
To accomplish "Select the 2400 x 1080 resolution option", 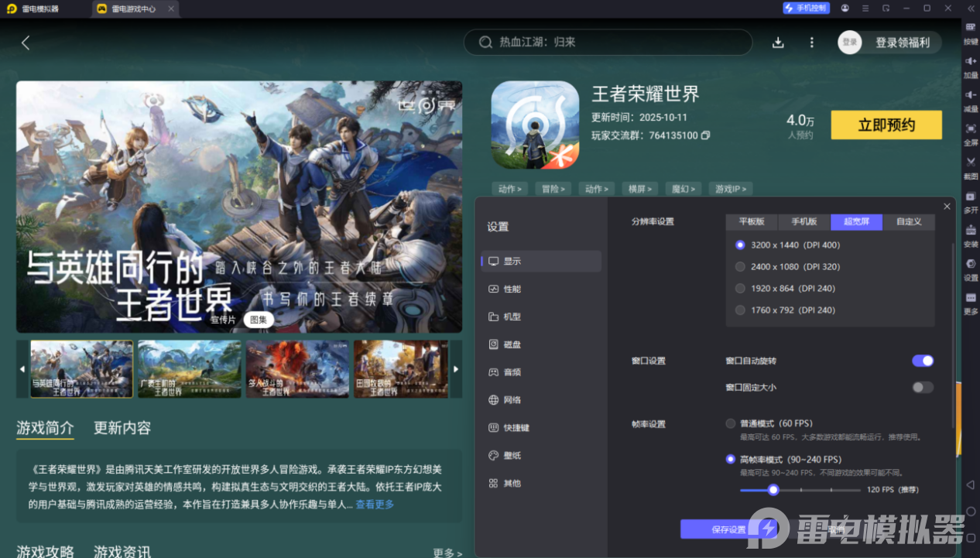I will coord(739,266).
